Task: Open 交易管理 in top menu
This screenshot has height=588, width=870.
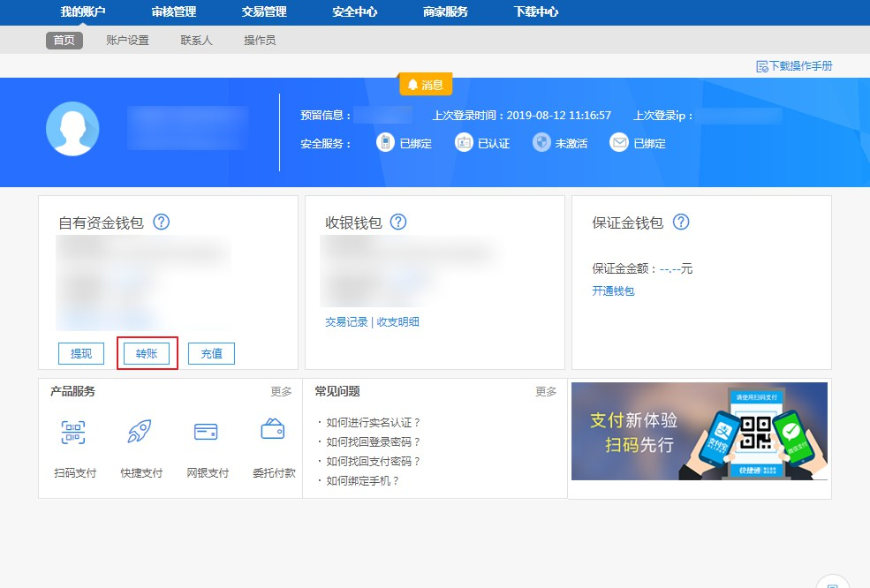Action: 264,12
